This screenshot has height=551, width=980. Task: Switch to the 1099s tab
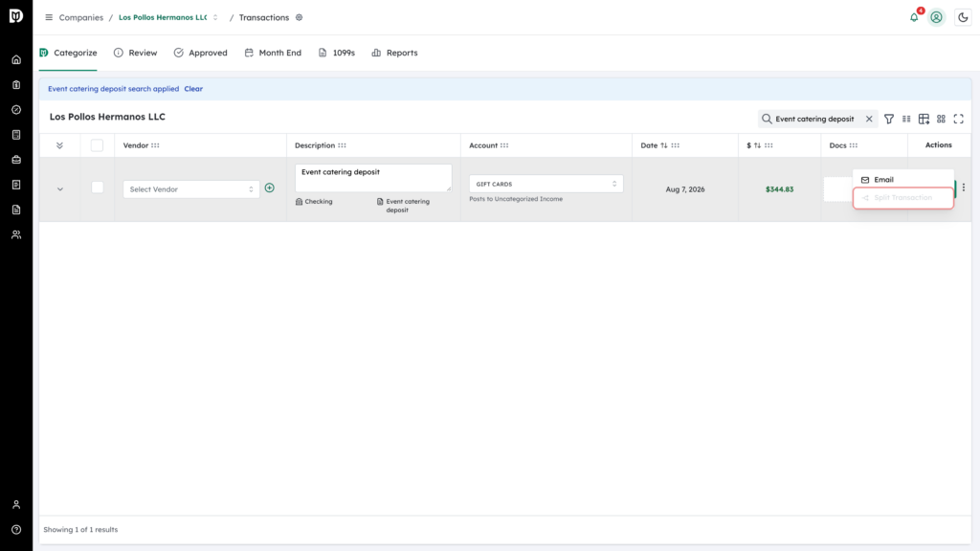click(x=337, y=54)
